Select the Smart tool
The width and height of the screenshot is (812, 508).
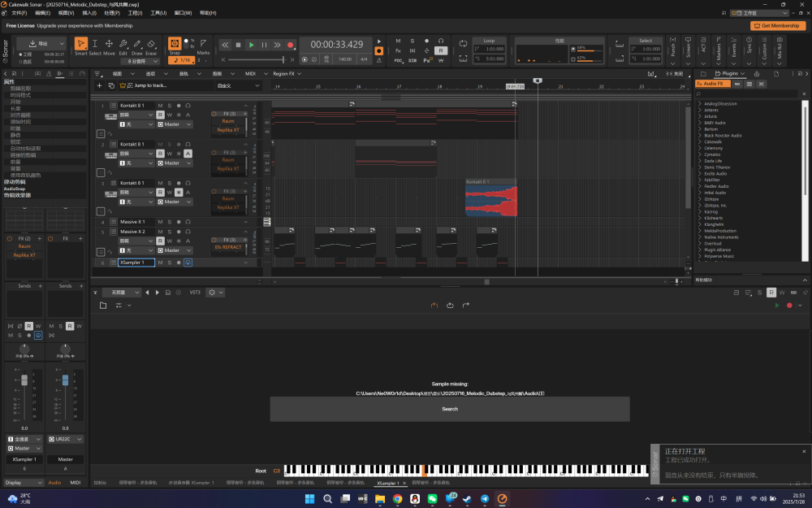pos(80,44)
